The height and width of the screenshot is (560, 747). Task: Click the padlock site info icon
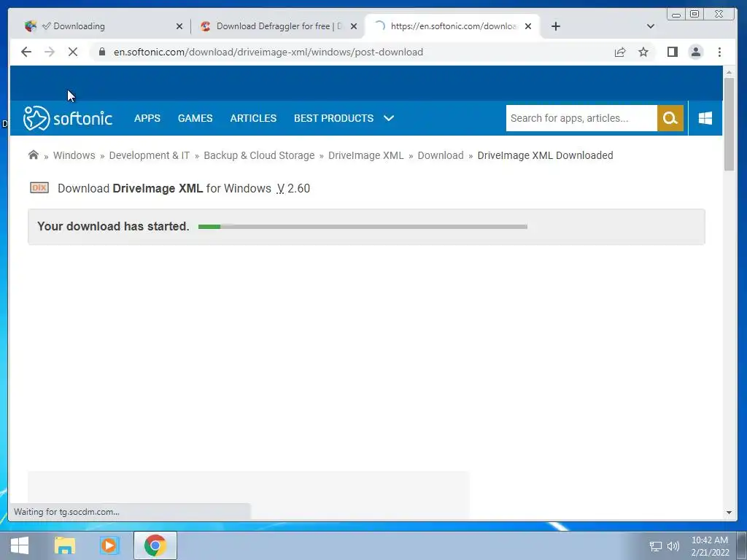(x=101, y=52)
